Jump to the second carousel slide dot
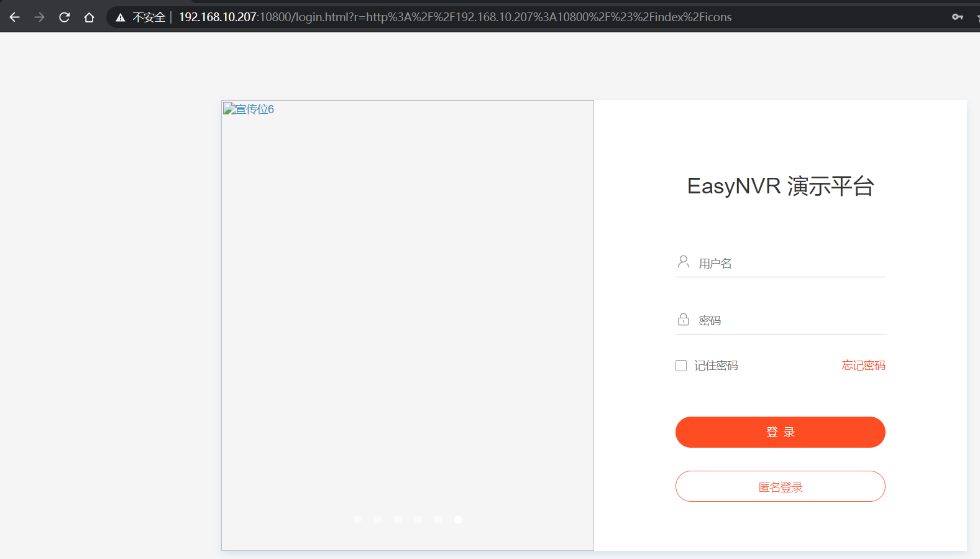This screenshot has height=559, width=980. [378, 520]
